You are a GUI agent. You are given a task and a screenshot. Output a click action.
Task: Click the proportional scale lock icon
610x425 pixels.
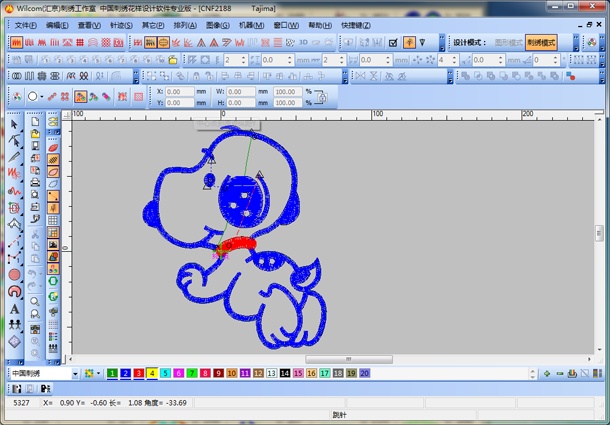point(321,97)
